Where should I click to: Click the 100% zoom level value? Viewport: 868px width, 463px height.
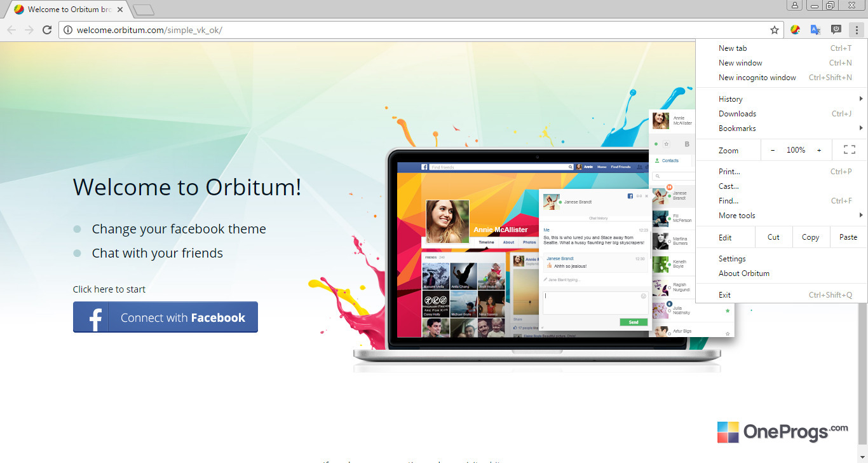[796, 150]
